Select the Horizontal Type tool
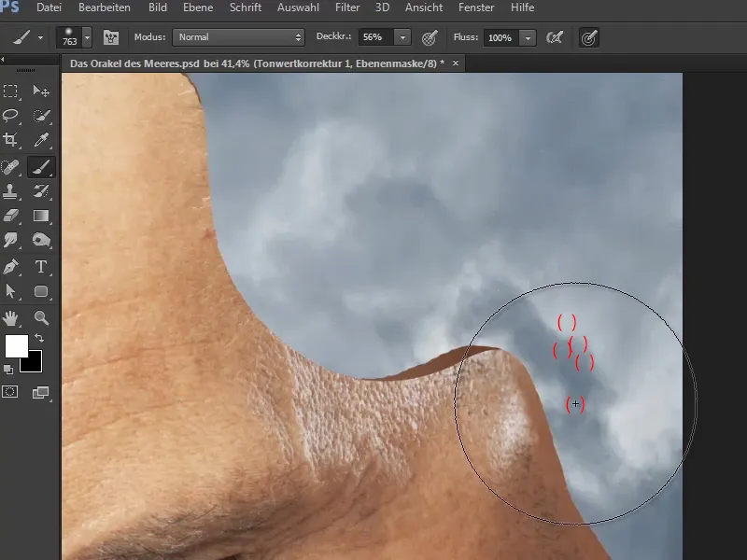747x560 pixels. point(41,267)
